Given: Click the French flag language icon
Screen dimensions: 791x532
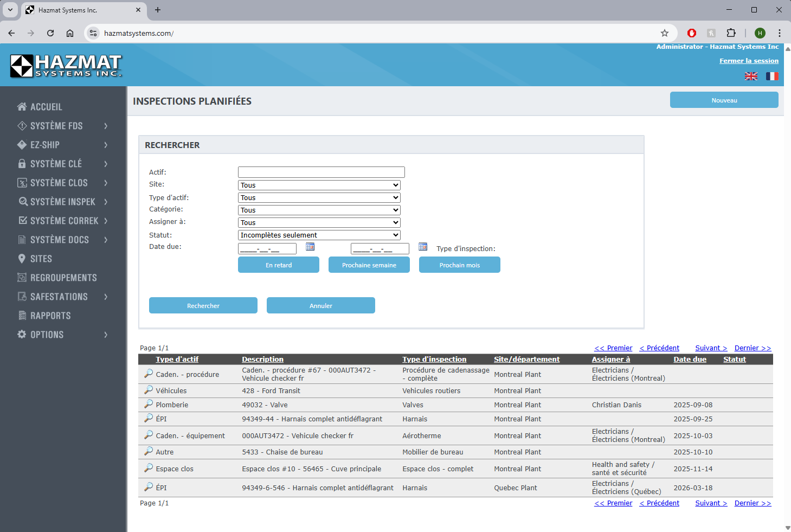Looking at the screenshot, I should pyautogui.click(x=771, y=76).
